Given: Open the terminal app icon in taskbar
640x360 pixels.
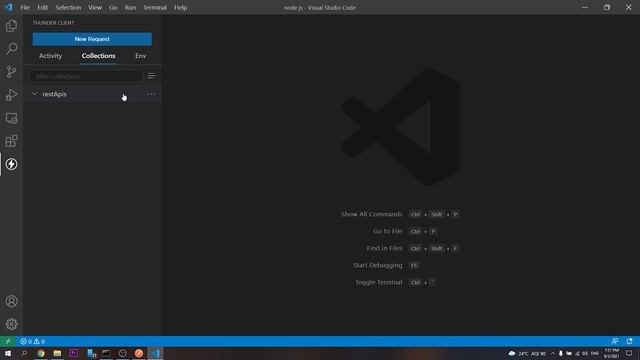Looking at the screenshot, I should (106, 353).
